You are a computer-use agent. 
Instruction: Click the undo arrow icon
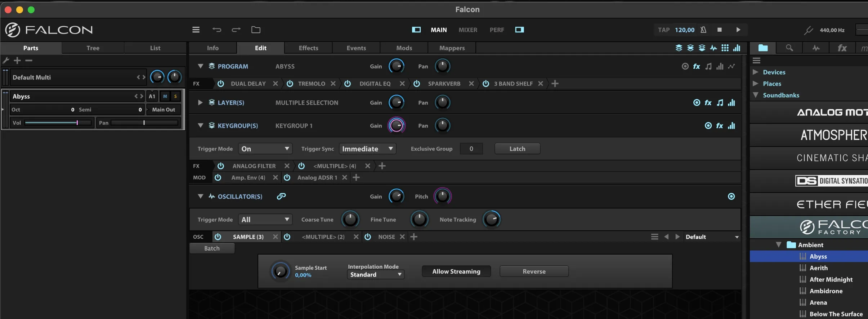click(x=216, y=30)
